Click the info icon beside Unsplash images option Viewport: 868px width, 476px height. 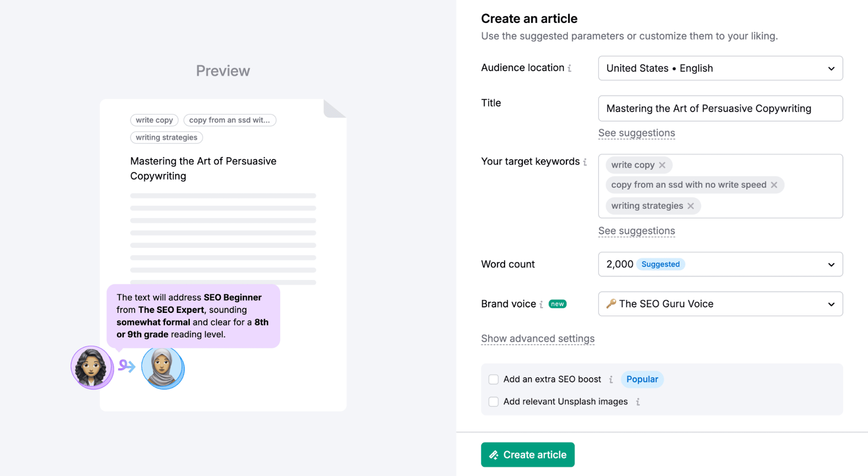tap(639, 401)
